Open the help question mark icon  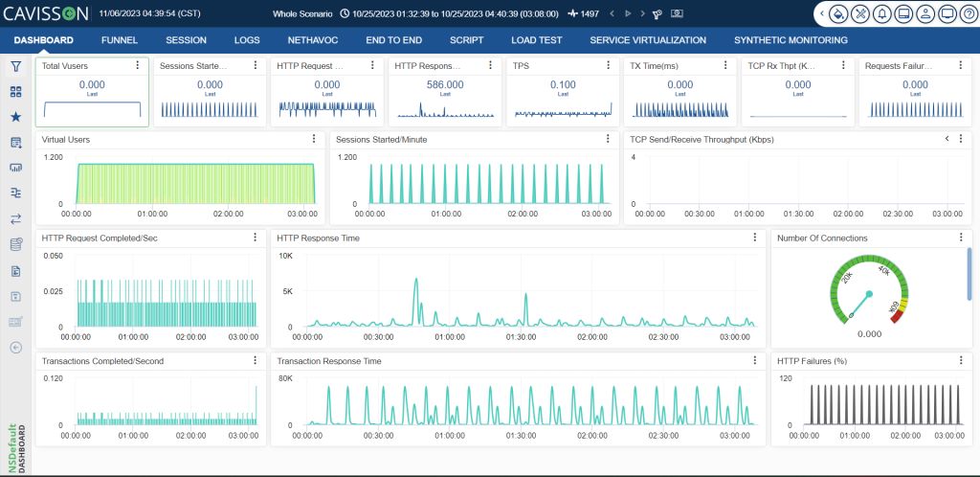(967, 13)
